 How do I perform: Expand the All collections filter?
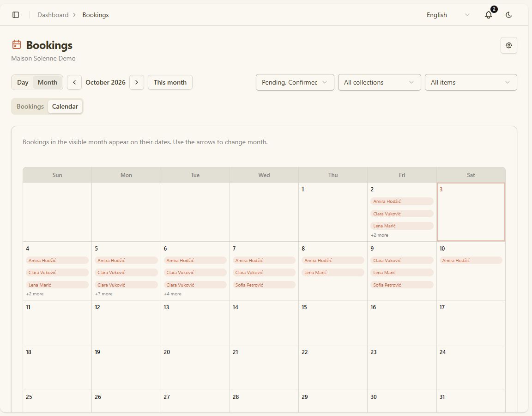pyautogui.click(x=379, y=82)
